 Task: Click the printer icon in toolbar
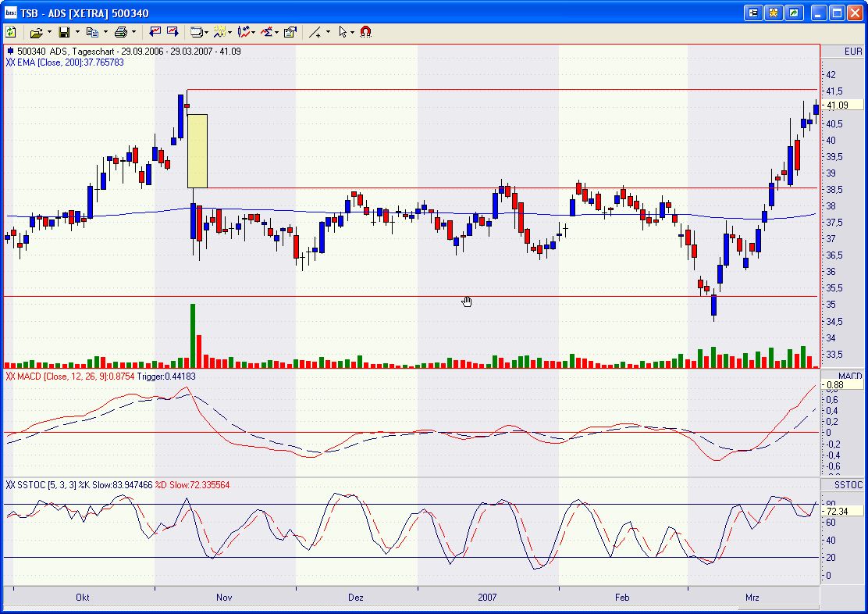click(120, 32)
